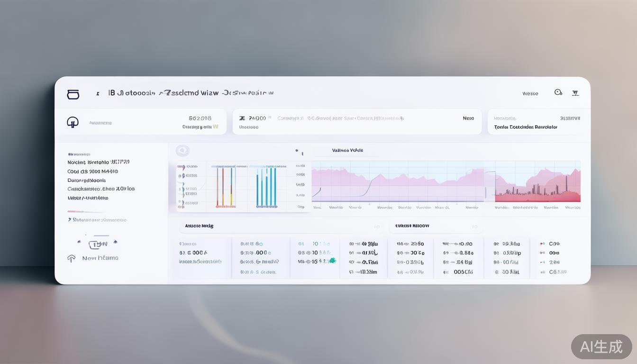
Task: Click the rounded rectangle logo in header
Action: click(73, 94)
